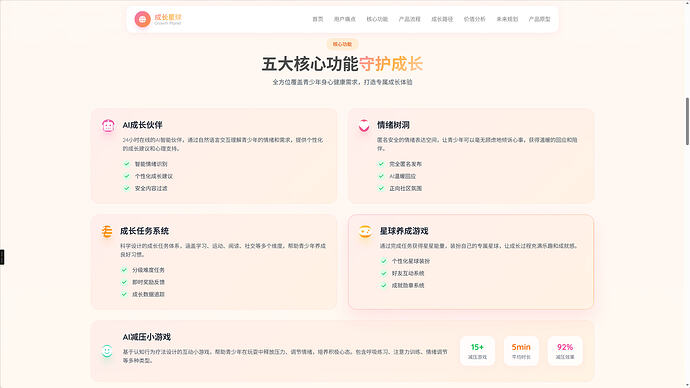Click the heading 五大核心功能守护成长

click(342, 64)
